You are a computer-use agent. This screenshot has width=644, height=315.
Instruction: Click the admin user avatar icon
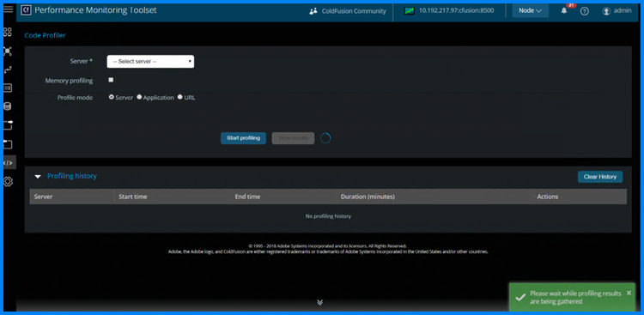(x=606, y=11)
